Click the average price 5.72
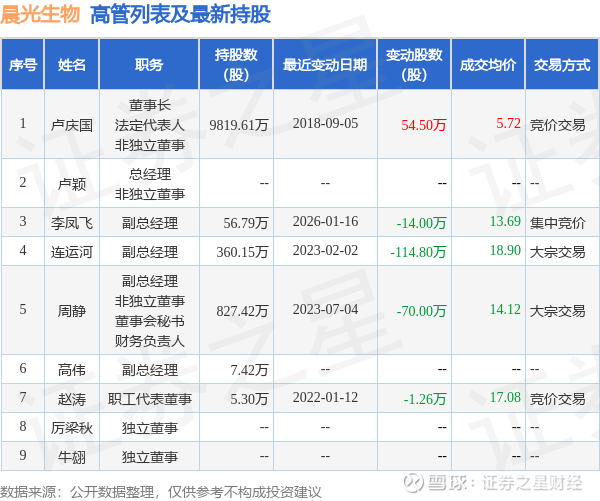Image resolution: width=600 pixels, height=501 pixels. (508, 123)
